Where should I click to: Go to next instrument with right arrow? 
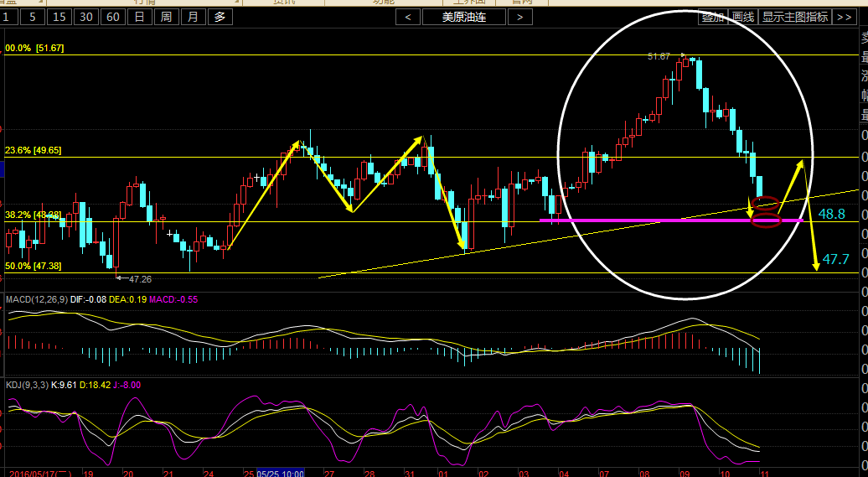(x=520, y=17)
